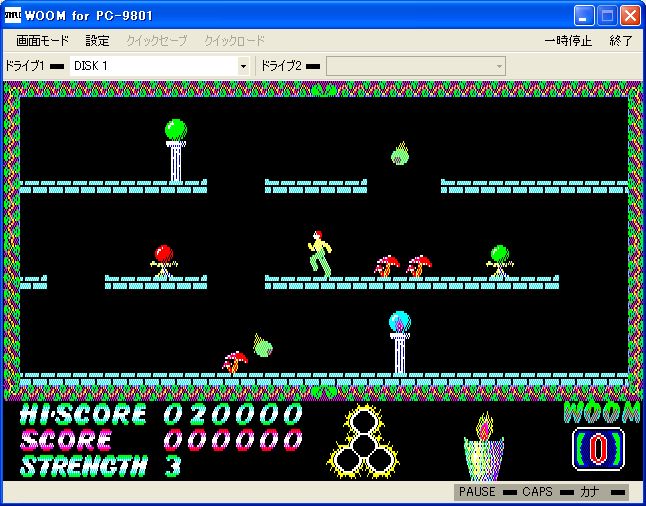Minimize the WOOM for PC-9801 window
The height and width of the screenshot is (506, 646).
click(x=584, y=16)
